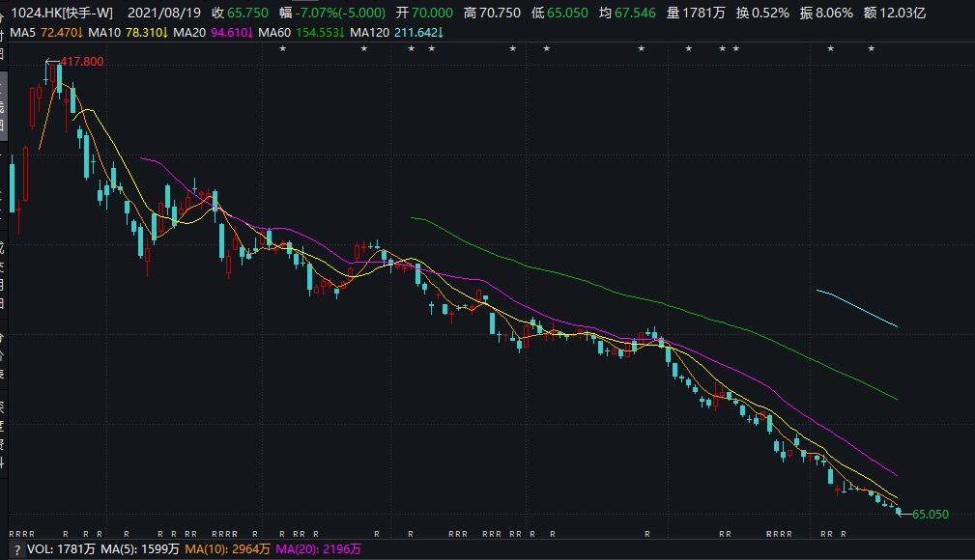Click the header volume 量 1781万
Viewport: 975px width, 560px height.
pos(696,13)
